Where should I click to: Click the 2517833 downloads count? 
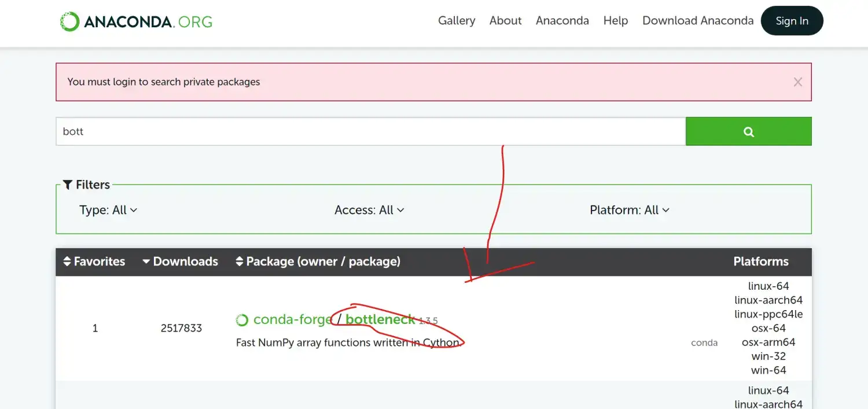181,328
